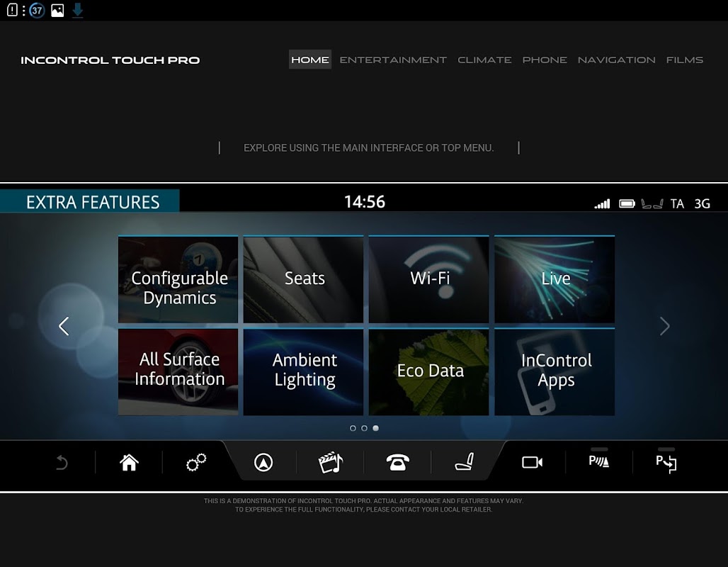Toggle parking sensors icon
This screenshot has height=567, width=728.
[599, 461]
